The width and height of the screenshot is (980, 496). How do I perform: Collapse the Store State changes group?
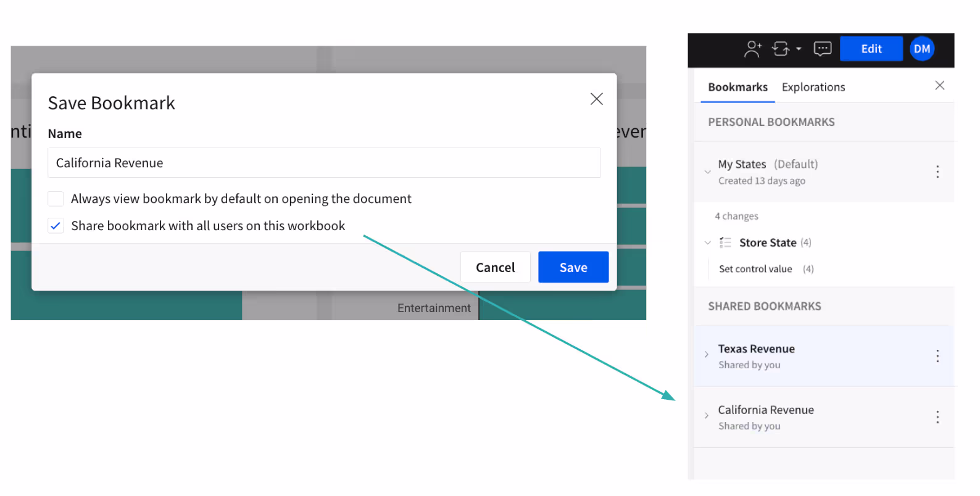707,243
